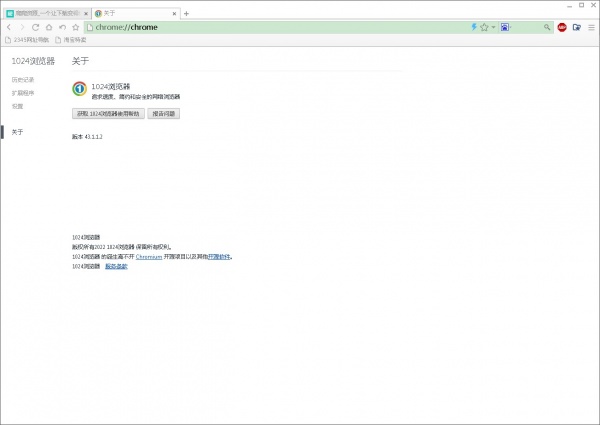Click the Forward navigation arrow
Screen dimensions: 600x425
coord(22,27)
